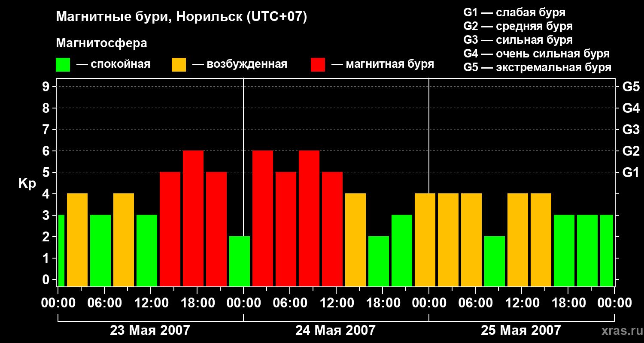Click the '12:00' time label under 25 Мая
The height and width of the screenshot is (343, 644).
(522, 303)
